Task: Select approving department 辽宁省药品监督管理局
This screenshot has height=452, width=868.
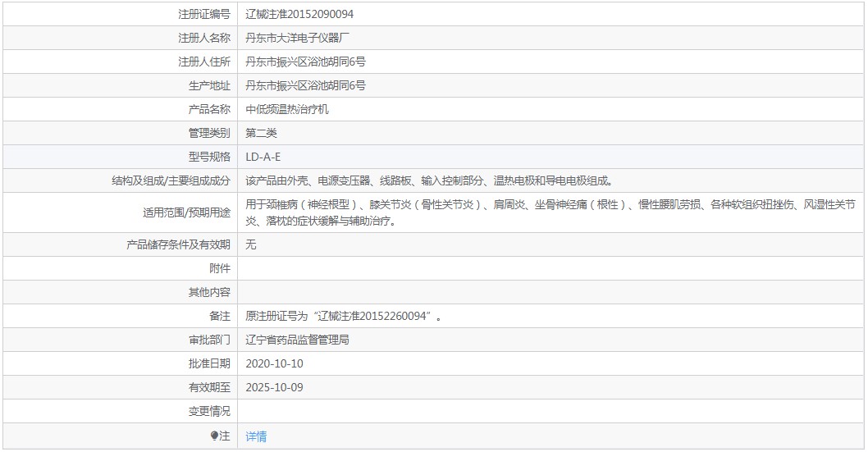Action: click(297, 340)
